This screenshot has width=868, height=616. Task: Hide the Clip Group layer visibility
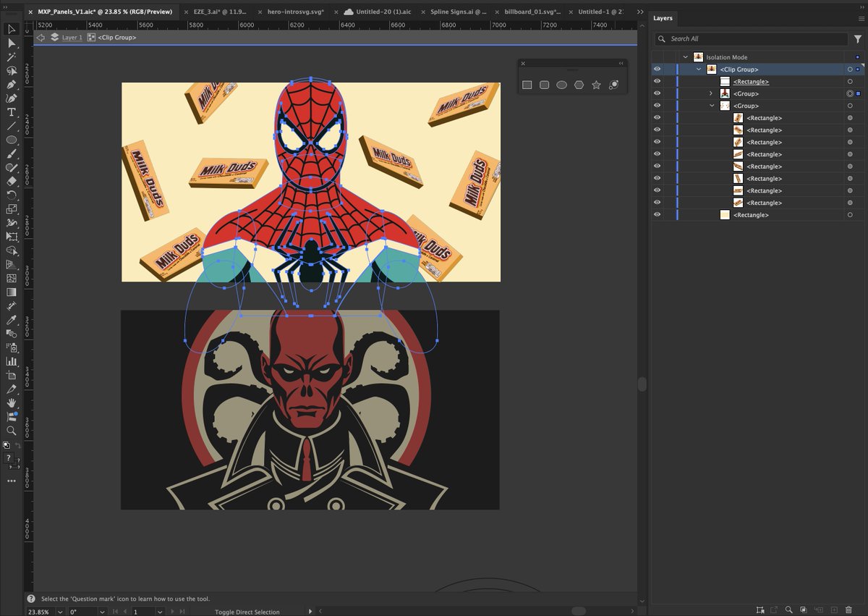click(657, 69)
